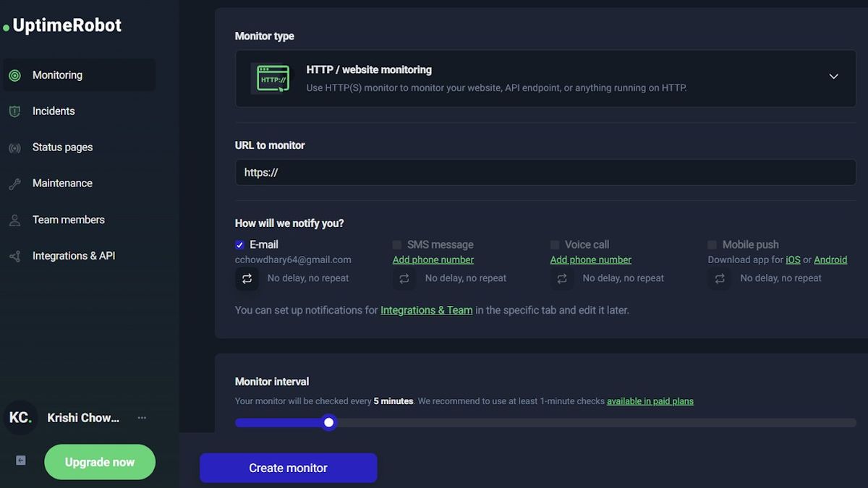Open Integrations & API share icon
868x488 pixels.
[15, 255]
